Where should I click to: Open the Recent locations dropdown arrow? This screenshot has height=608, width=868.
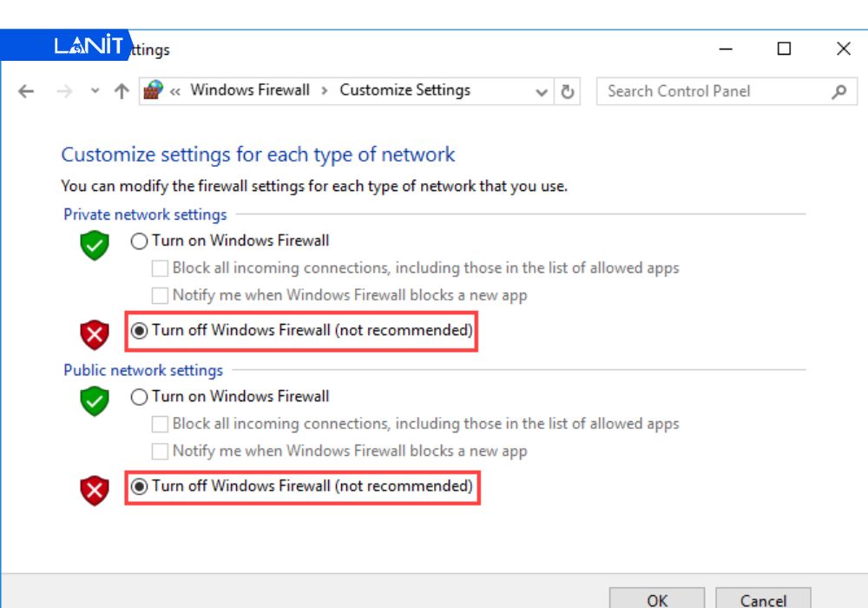tap(95, 91)
